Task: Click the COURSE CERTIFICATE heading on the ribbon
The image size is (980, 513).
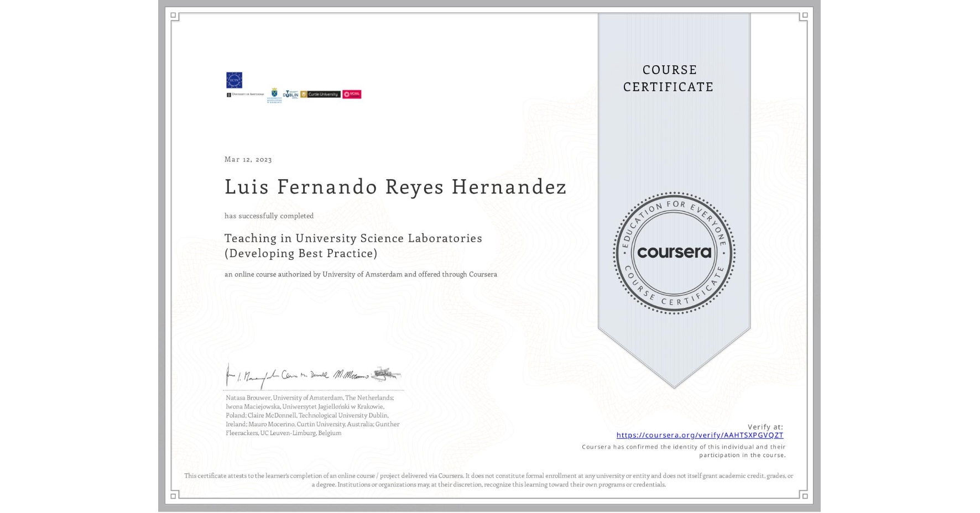Action: (669, 78)
